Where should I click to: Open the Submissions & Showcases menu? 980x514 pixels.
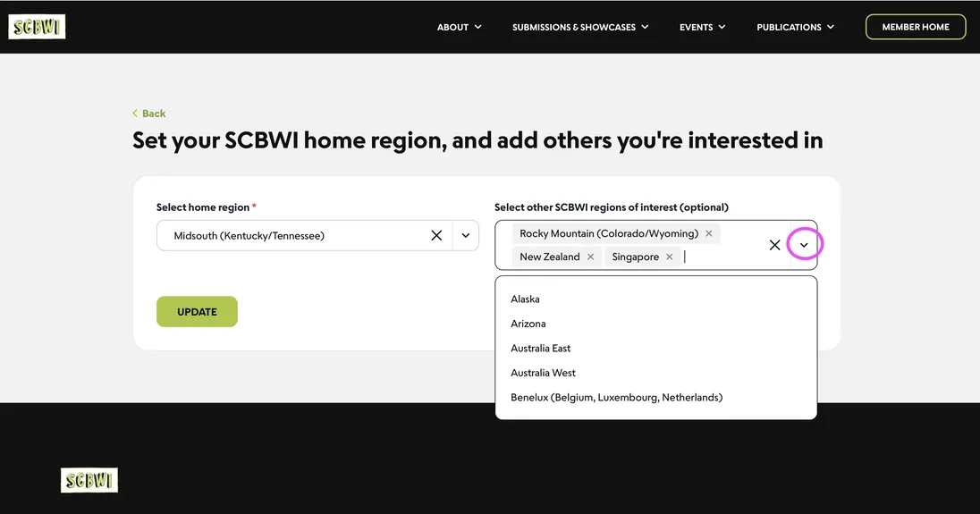click(580, 27)
